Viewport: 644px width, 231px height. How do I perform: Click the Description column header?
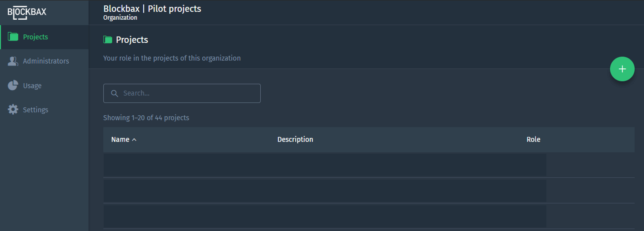(295, 140)
